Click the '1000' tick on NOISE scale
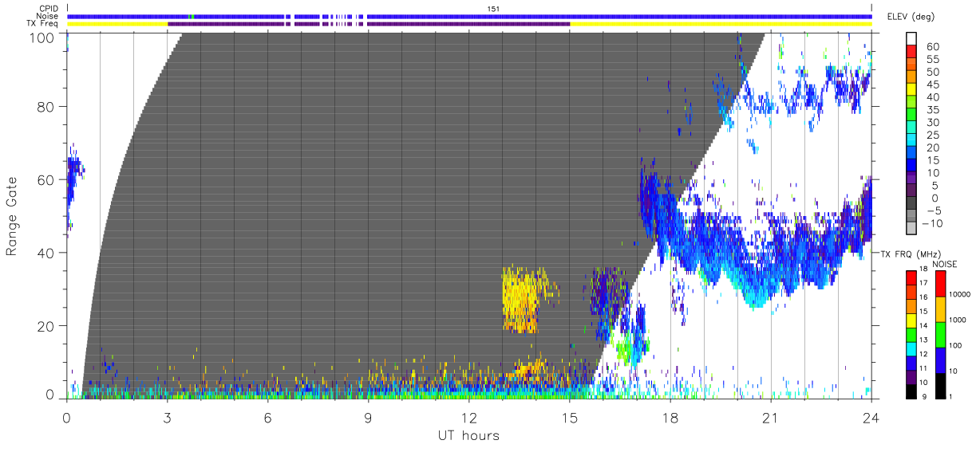Screen dimensions: 980x452 pos(958,320)
